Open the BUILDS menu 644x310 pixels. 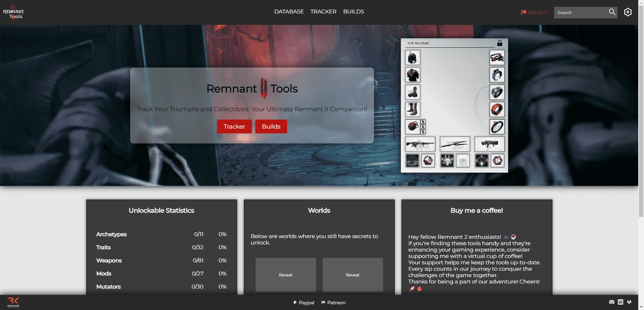[x=354, y=11]
